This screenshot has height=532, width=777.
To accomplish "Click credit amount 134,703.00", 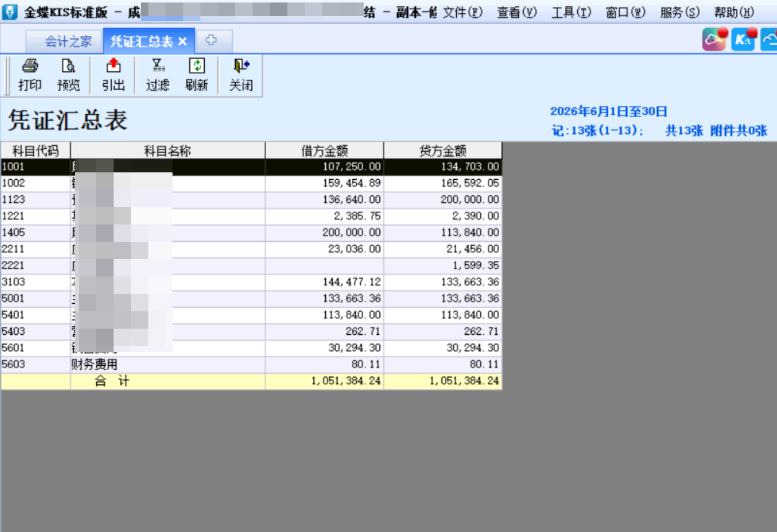I will pos(443,167).
